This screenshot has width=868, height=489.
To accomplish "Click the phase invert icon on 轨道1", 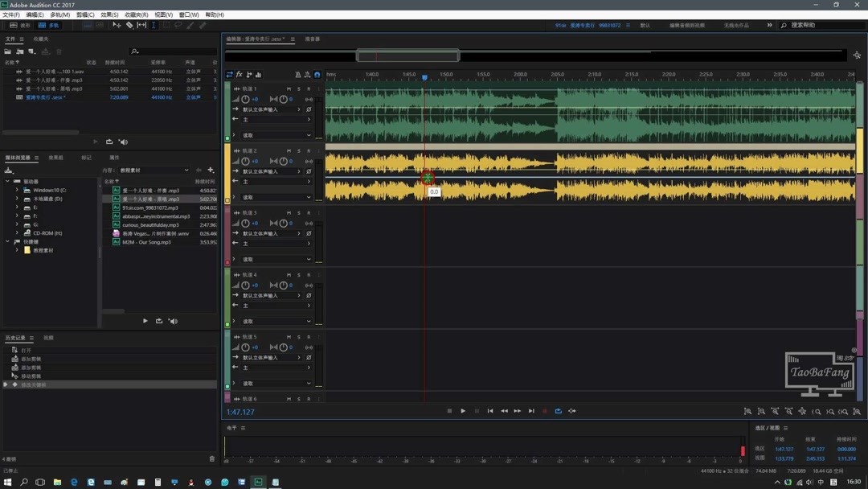I will tap(309, 108).
